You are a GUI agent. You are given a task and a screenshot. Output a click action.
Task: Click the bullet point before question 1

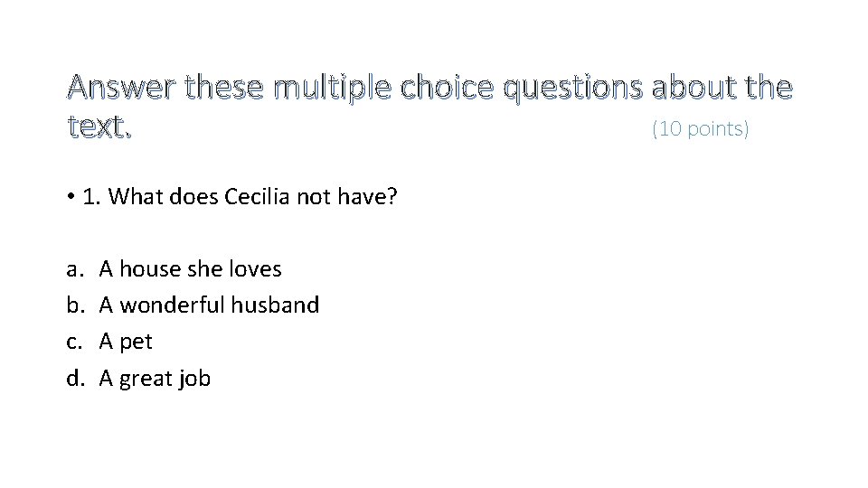[70, 197]
